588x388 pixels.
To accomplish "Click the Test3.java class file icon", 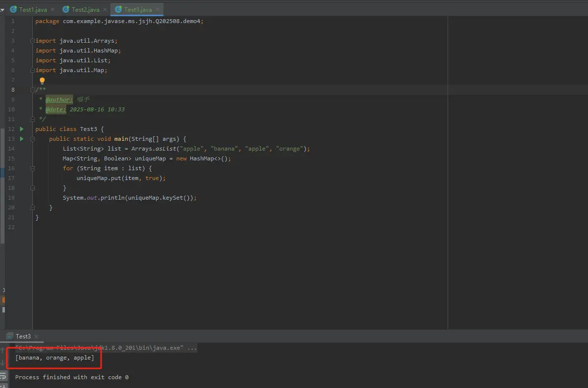I will tap(118, 9).
